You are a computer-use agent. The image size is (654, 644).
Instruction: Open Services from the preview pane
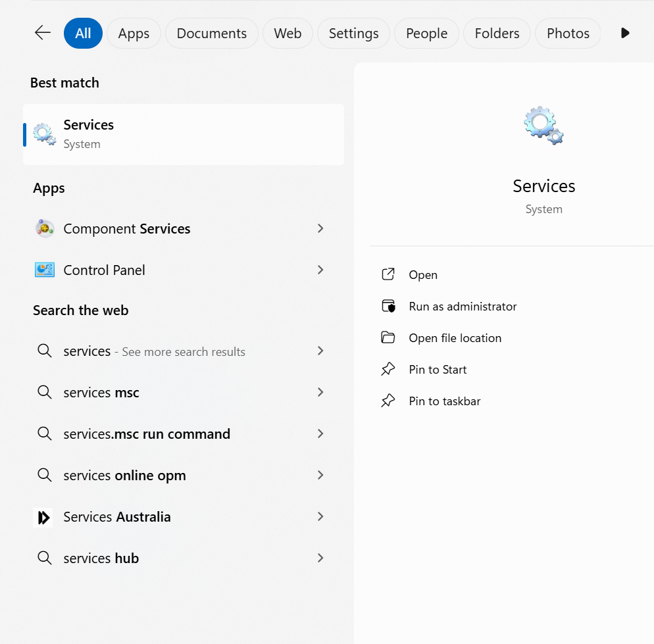coord(422,275)
